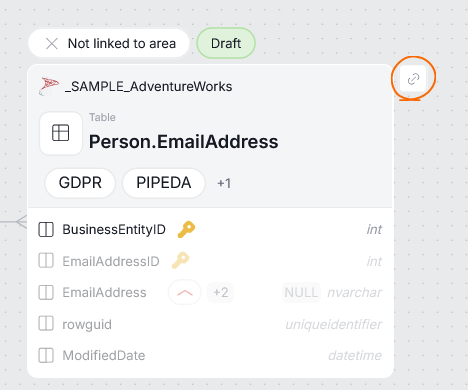The height and width of the screenshot is (390, 468).
Task: Select the PIPEDA tag
Action: pos(164,183)
